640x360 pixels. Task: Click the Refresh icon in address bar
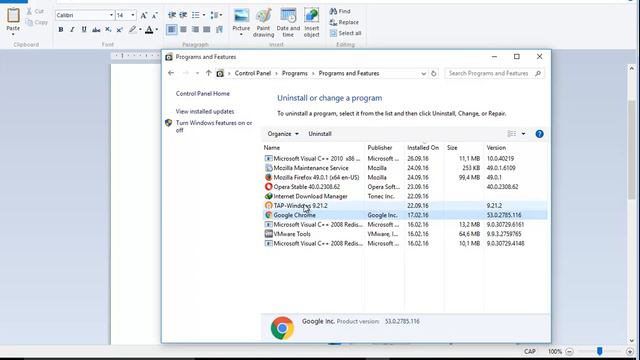click(433, 73)
